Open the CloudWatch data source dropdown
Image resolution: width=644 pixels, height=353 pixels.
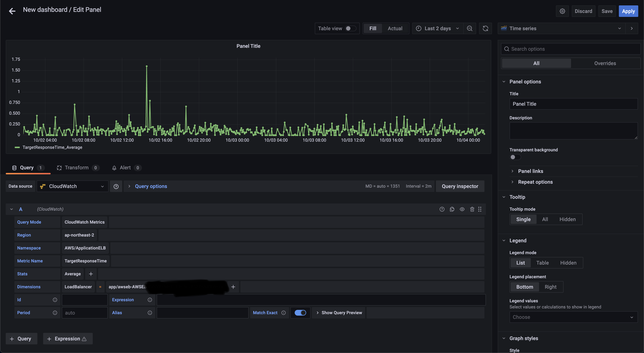point(72,186)
